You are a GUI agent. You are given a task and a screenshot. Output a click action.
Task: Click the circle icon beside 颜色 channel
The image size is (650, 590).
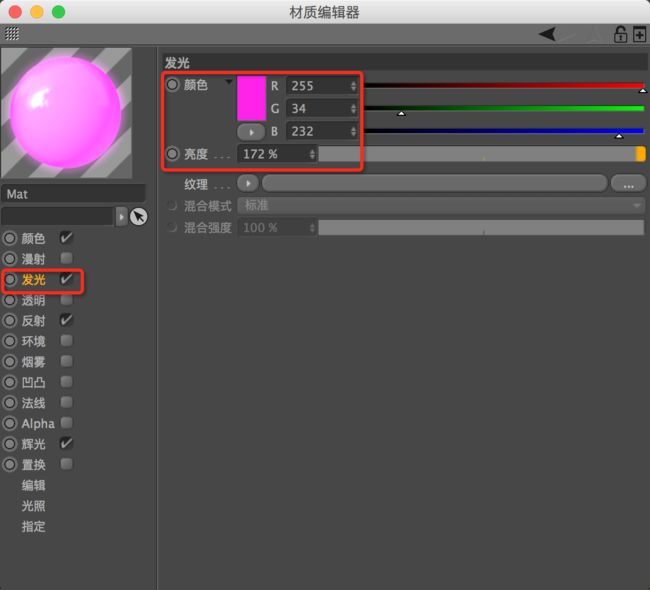click(10, 238)
